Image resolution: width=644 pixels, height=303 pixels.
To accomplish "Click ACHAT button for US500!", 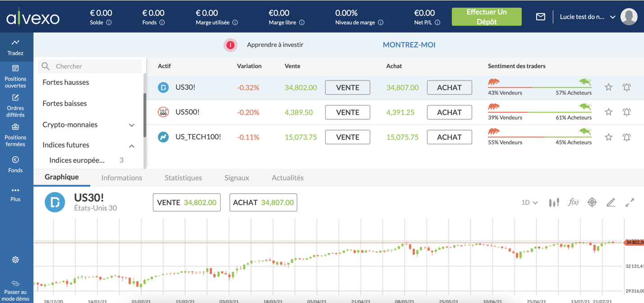I will click(449, 112).
